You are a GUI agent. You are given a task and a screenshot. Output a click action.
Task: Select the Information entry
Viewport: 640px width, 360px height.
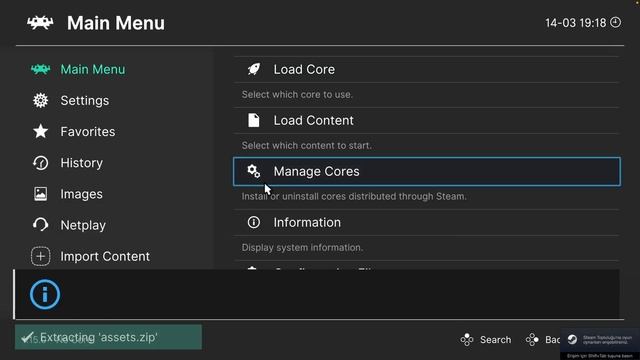coord(427,222)
